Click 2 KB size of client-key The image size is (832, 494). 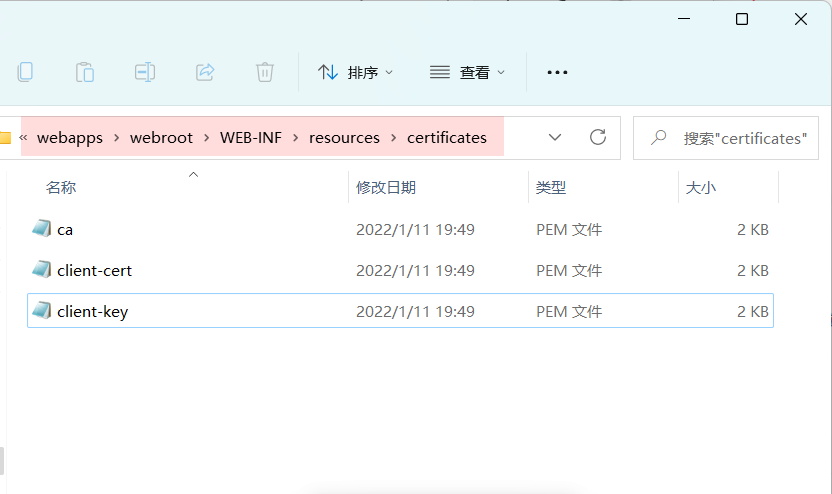(752, 311)
